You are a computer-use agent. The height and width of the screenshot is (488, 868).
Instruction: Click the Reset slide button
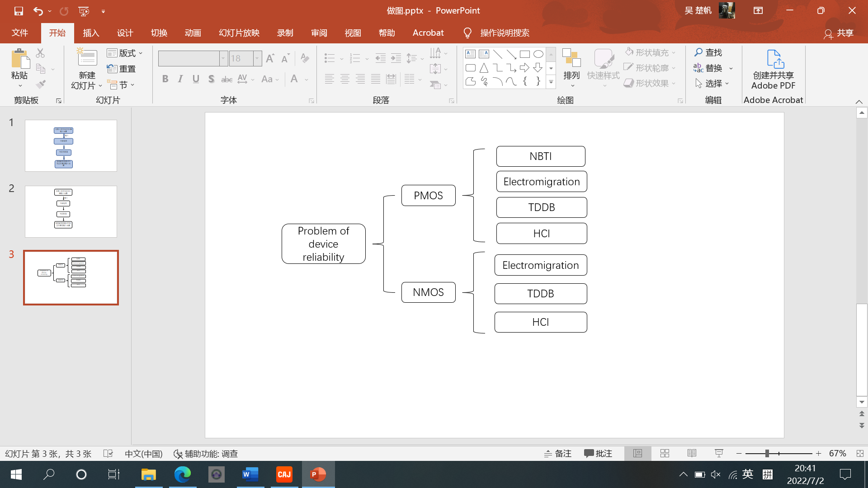pos(121,69)
